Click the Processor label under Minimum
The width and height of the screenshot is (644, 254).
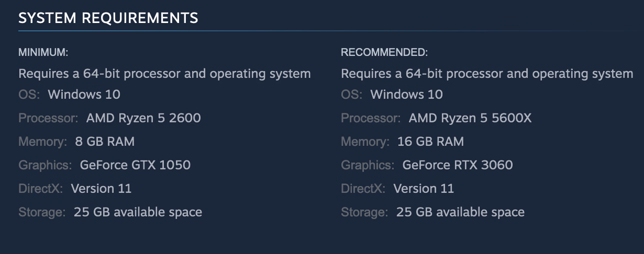tap(48, 118)
